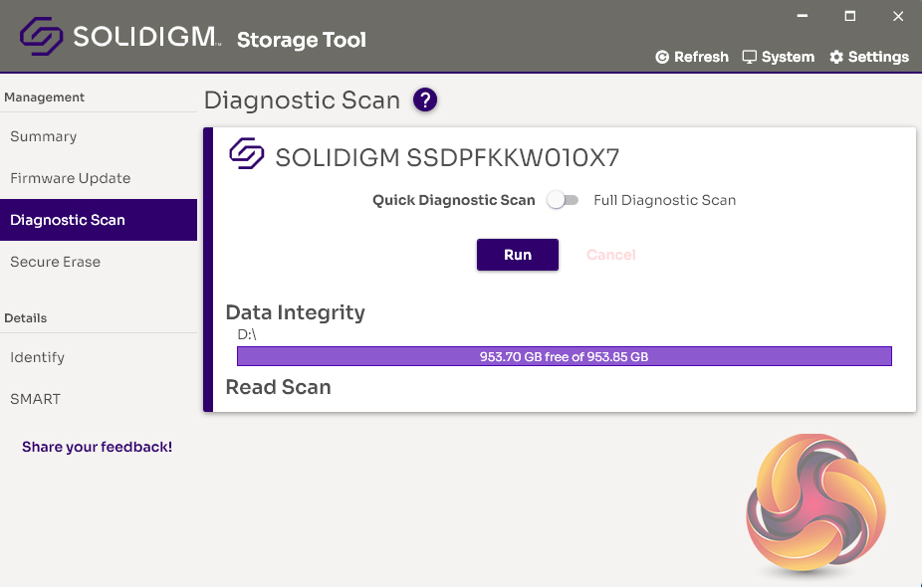Go to Firmware Update in the sidebar
Viewport: 924px width, 587px height.
(x=71, y=179)
